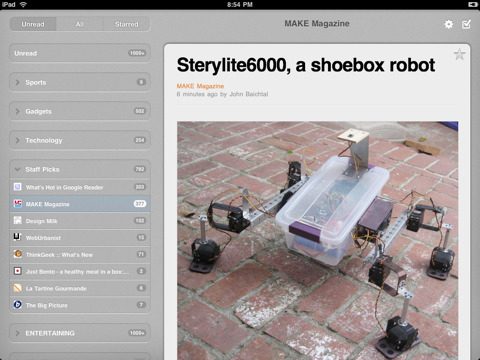
Task: Tap the shoebox robot photo
Action: (317, 240)
